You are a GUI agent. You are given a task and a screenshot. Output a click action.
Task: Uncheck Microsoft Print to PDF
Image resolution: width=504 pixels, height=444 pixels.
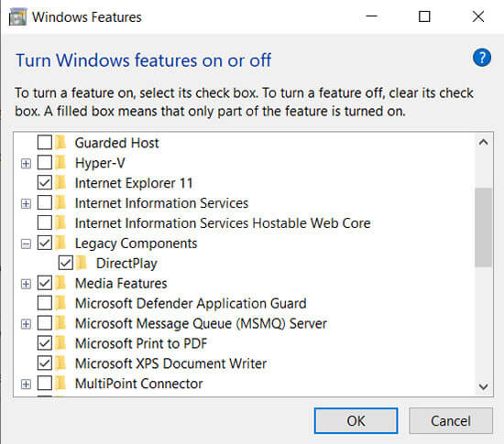click(x=45, y=343)
